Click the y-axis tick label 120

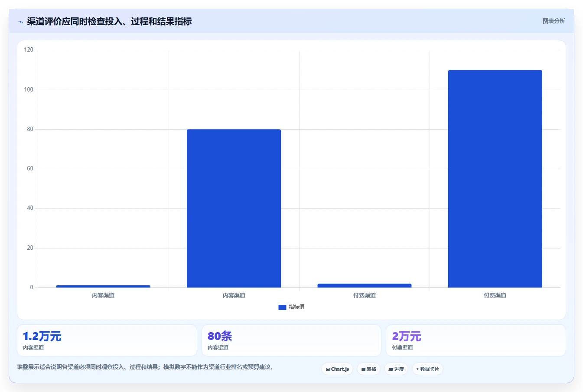29,50
